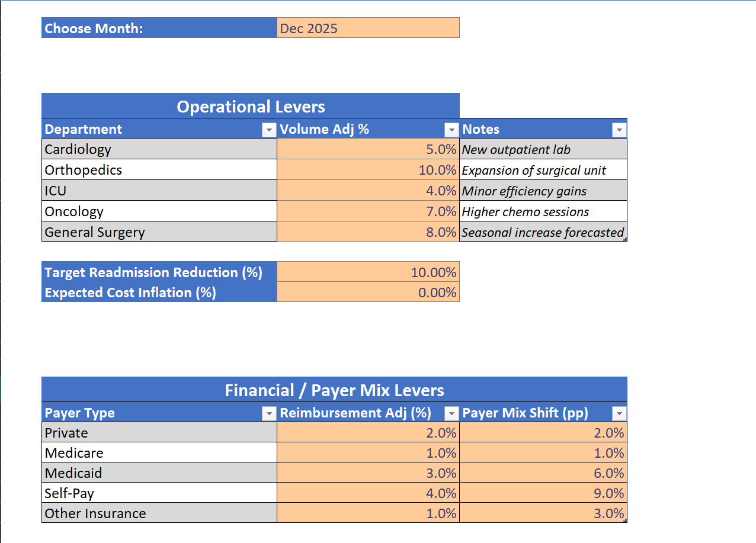Select the 'New outpatient lab' note cell
This screenshot has width=756, height=543.
(x=543, y=149)
